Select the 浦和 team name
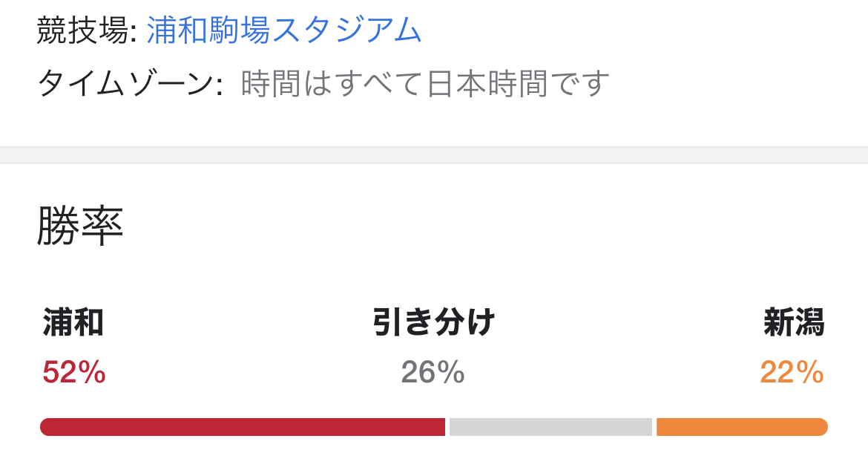The height and width of the screenshot is (476, 868). (x=73, y=323)
